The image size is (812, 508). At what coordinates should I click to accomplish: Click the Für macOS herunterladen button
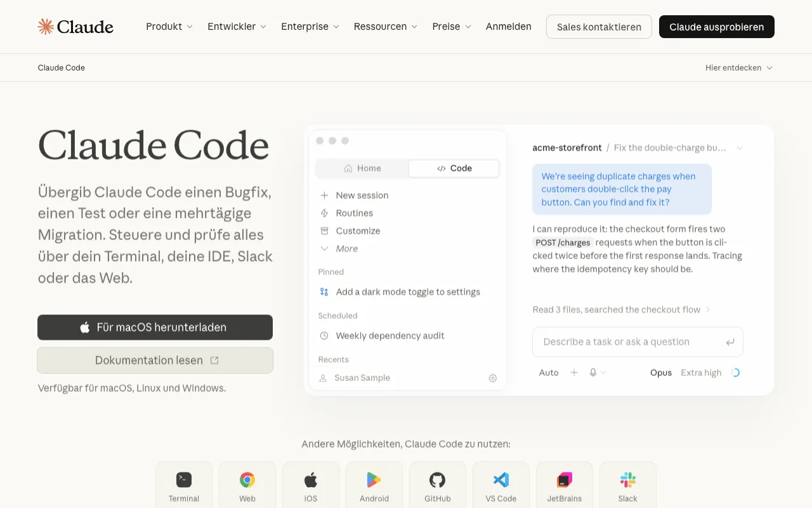(155, 328)
